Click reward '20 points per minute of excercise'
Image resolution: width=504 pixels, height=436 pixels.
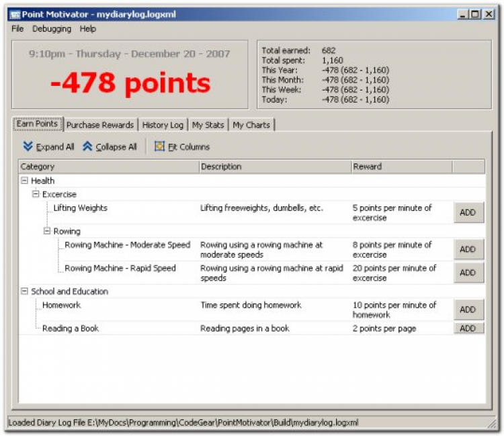point(394,273)
